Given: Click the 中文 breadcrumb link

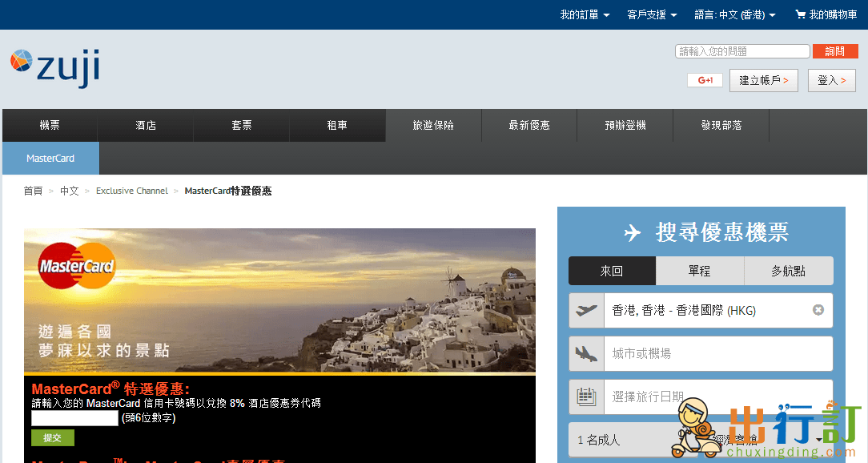Looking at the screenshot, I should click(69, 191).
